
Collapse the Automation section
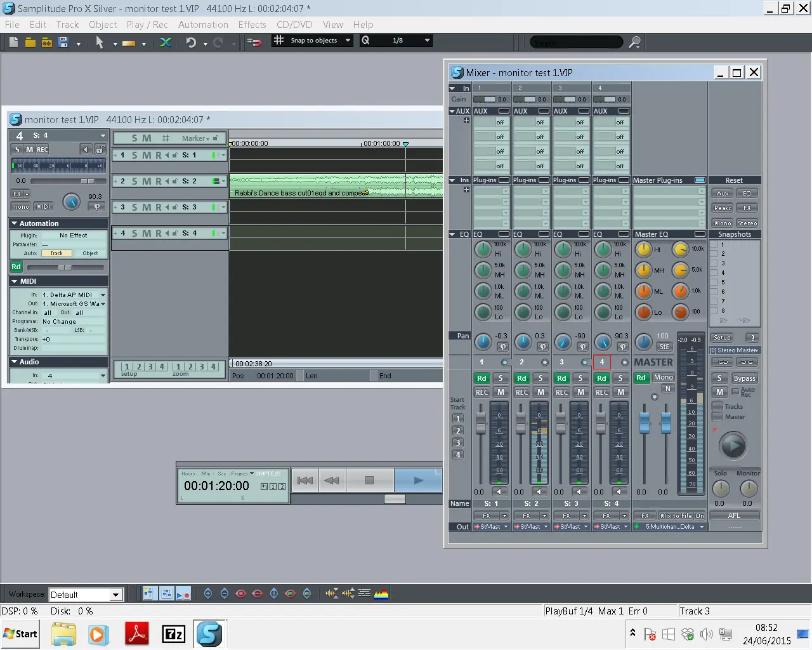[x=14, y=223]
